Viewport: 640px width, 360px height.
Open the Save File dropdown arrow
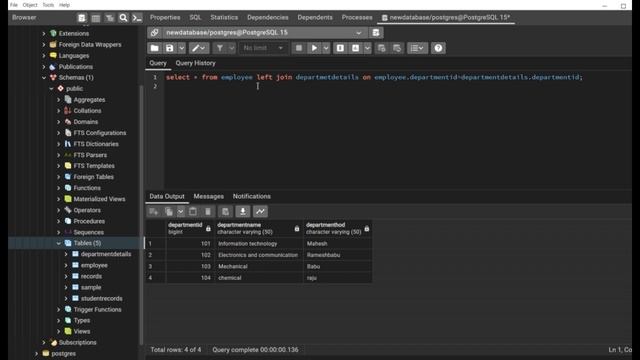click(182, 48)
